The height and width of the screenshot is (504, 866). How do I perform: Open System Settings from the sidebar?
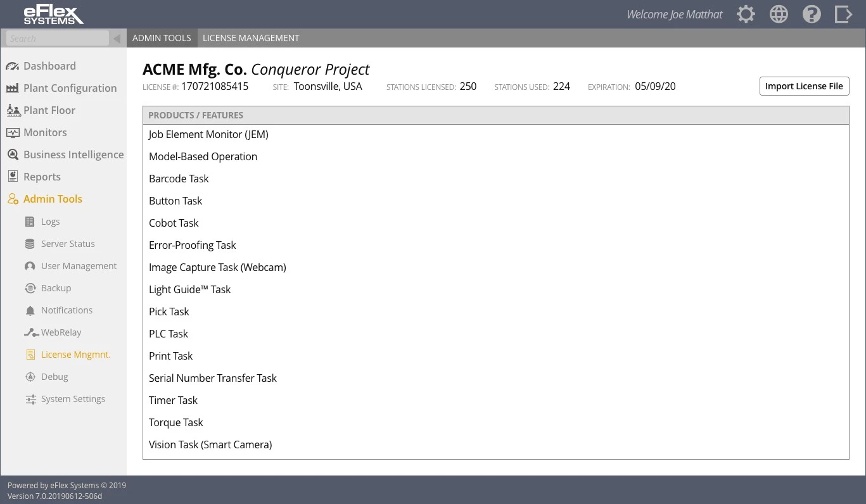[x=73, y=399]
